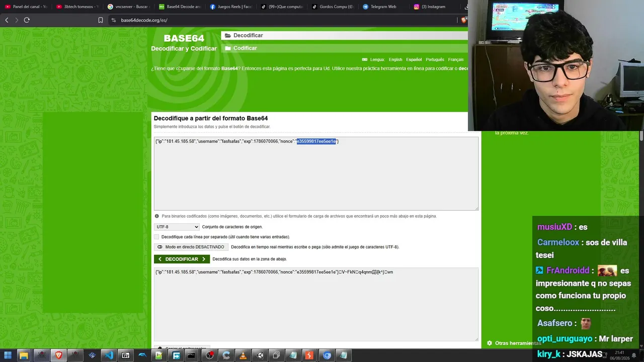Toggle Modo en directo DESACTIVADO

click(x=191, y=247)
